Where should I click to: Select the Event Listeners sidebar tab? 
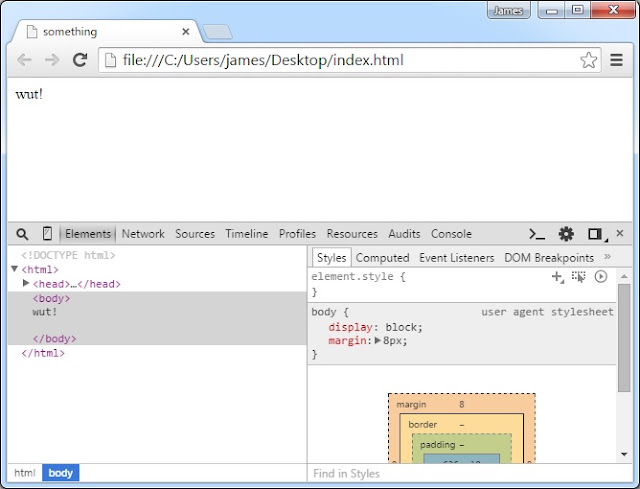[456, 258]
